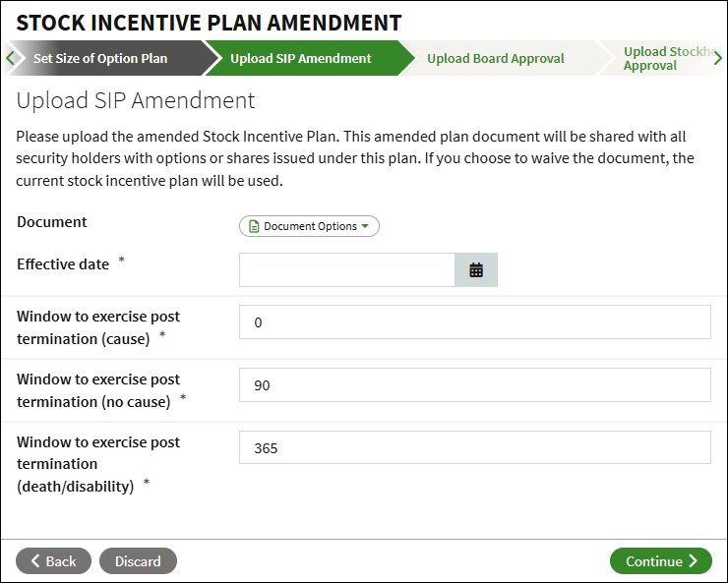Focus the Effective date input field
The width and height of the screenshot is (728, 583).
[347, 270]
